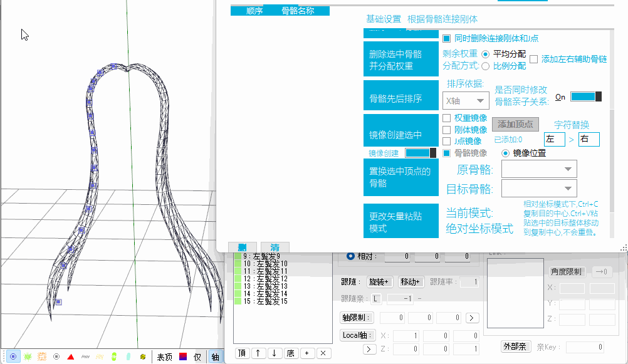The height and width of the screenshot is (364, 628).
Task: Move bone up with up arrow
Action: coord(259,353)
